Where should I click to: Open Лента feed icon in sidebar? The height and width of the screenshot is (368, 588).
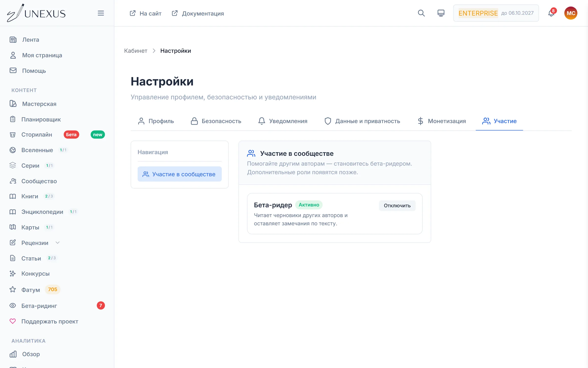[x=13, y=39]
